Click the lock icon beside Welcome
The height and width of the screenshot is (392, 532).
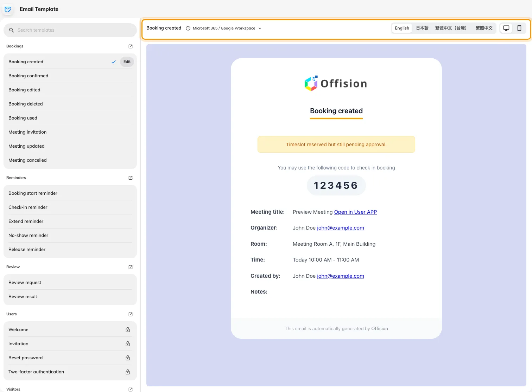(x=128, y=330)
